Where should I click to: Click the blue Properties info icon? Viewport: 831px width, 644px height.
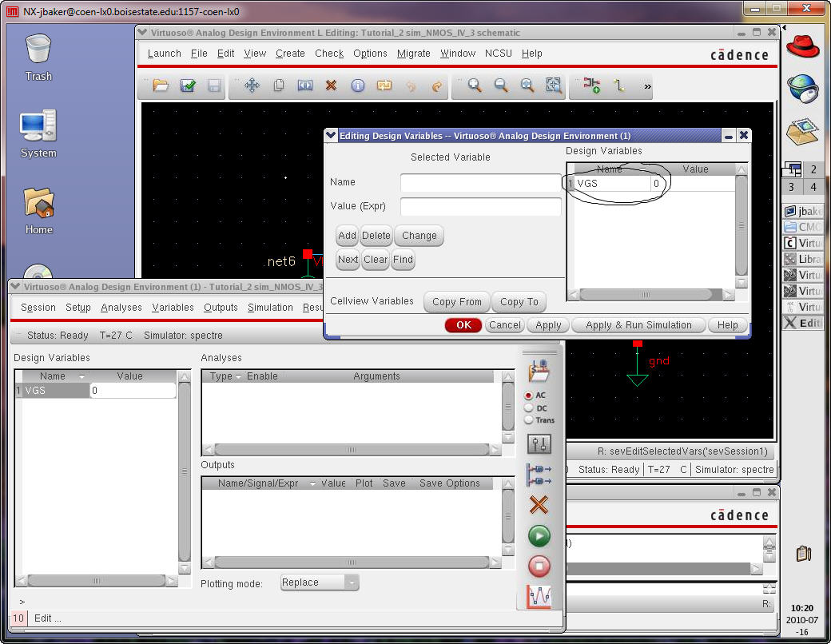pyautogui.click(x=357, y=85)
